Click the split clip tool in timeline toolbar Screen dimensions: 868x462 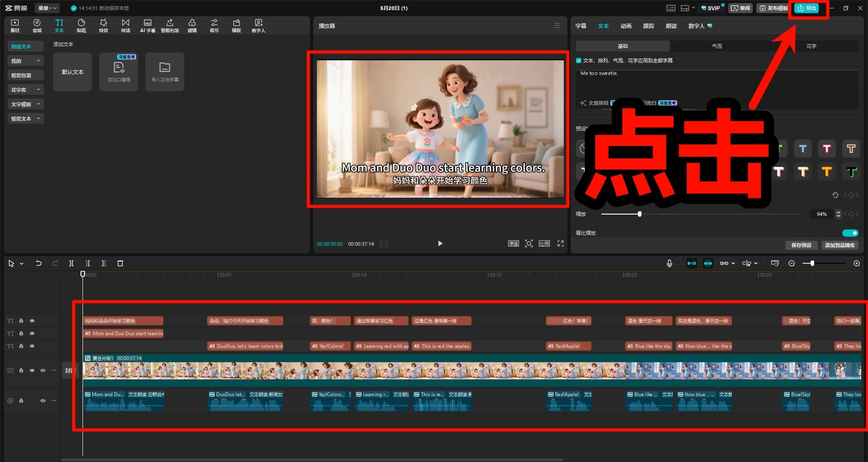(x=71, y=263)
